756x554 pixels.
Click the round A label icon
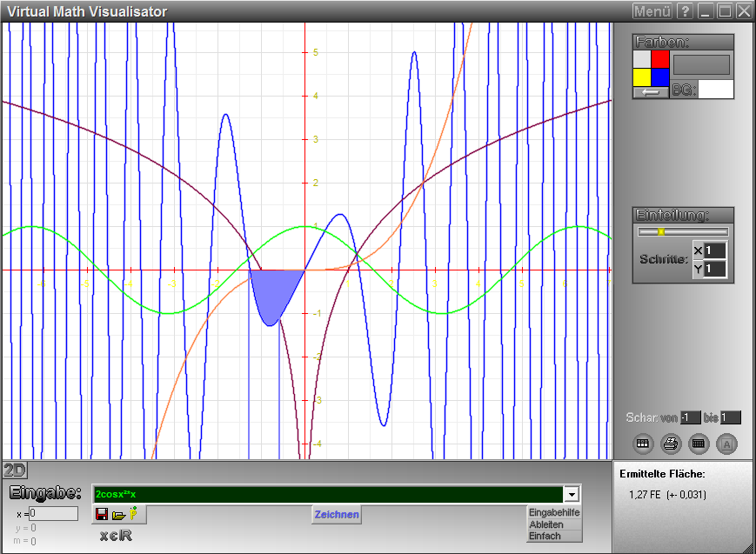(x=726, y=444)
